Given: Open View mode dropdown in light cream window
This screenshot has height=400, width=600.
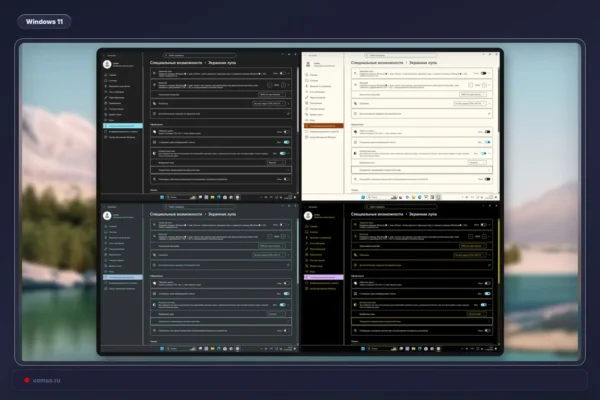Looking at the screenshot, I should pos(470,103).
